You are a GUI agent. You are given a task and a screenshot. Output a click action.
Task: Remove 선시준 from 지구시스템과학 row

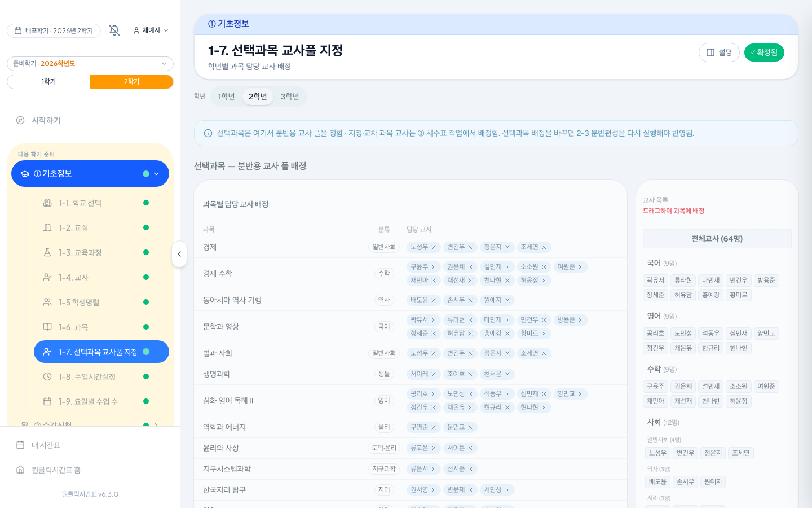[x=470, y=469]
